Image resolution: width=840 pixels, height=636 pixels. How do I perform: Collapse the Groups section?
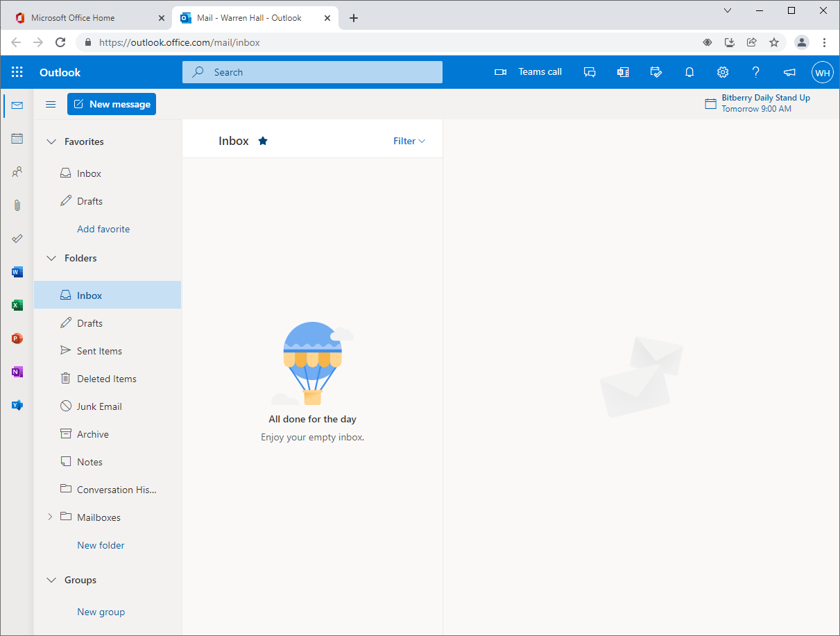(51, 580)
